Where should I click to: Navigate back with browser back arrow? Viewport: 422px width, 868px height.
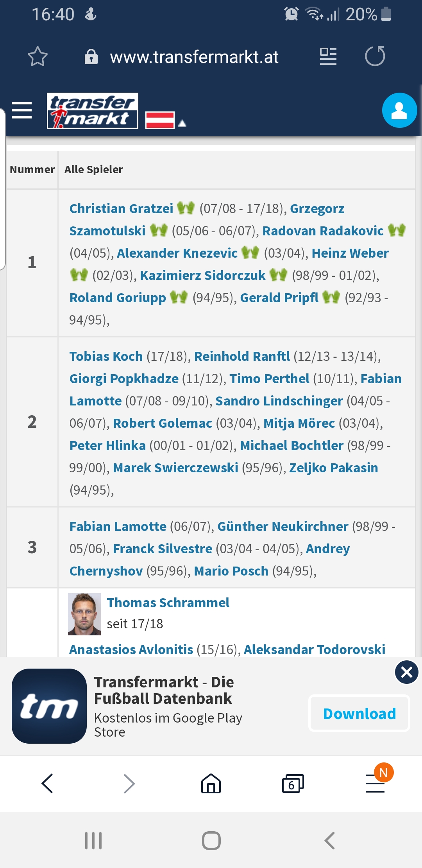tap(47, 784)
